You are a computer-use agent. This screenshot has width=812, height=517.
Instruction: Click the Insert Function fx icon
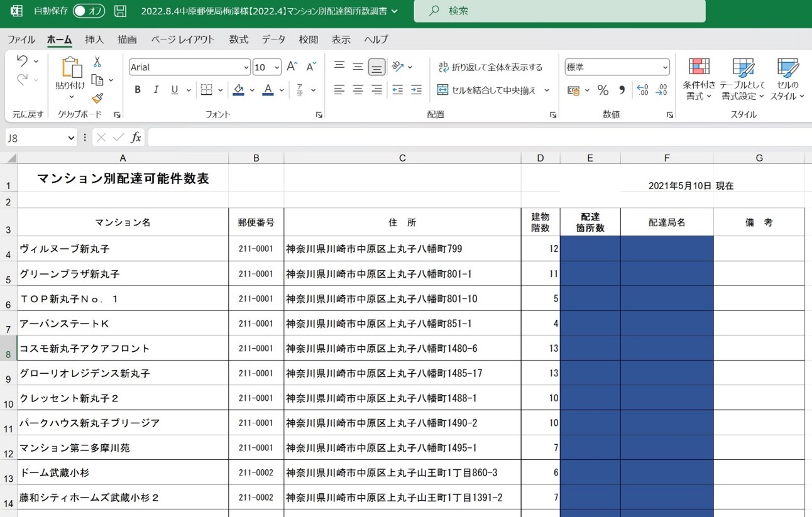click(x=136, y=138)
